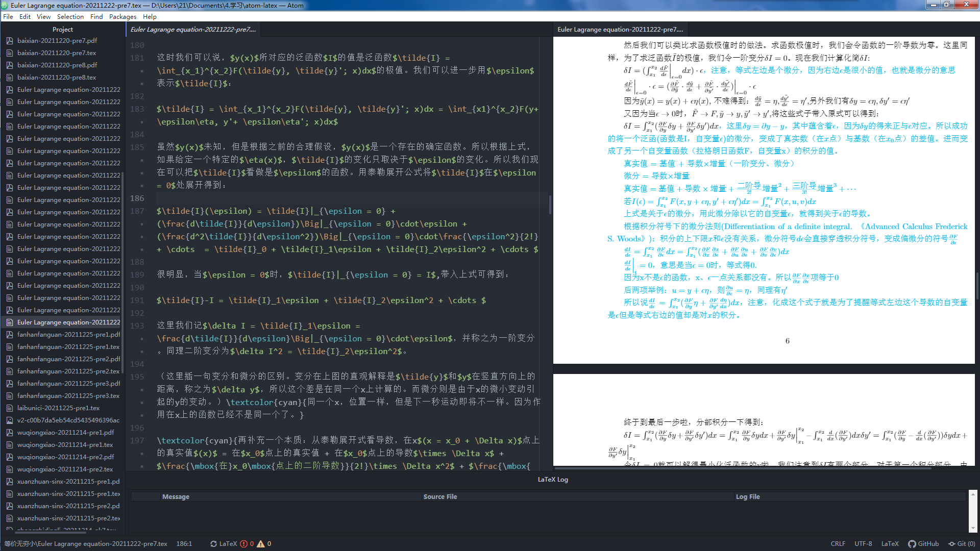
Task: Click the PDF icon of baixian-20211220-pre7.pdf
Action: pos(9,41)
